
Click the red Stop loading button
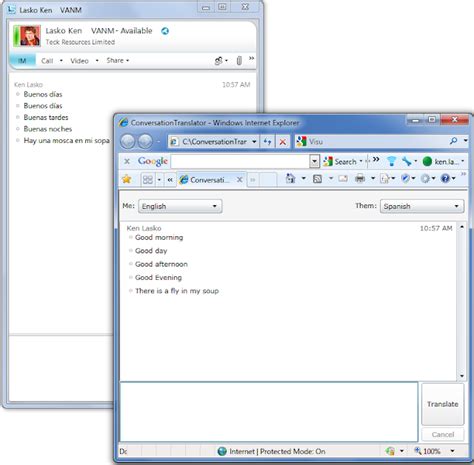coord(282,142)
